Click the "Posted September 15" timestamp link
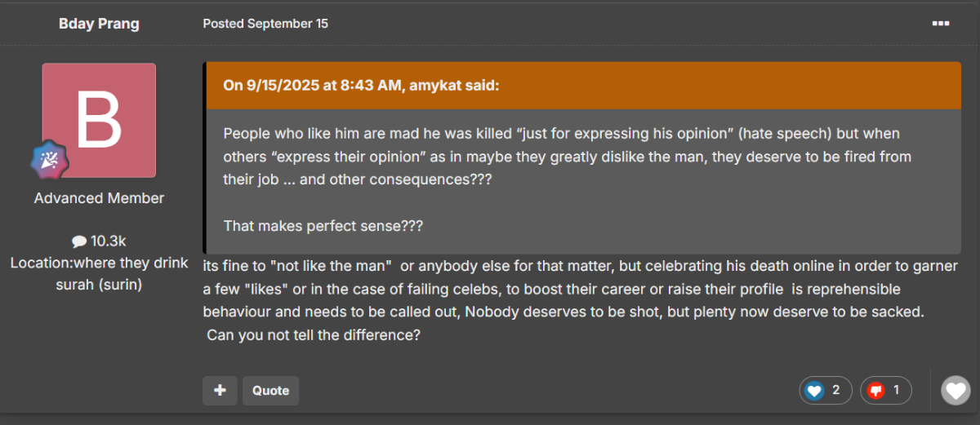980x425 pixels. [265, 24]
